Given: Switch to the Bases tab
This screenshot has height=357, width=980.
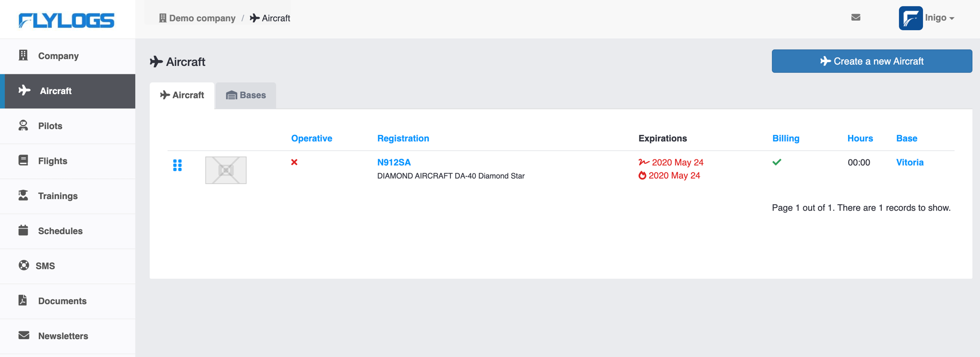Looking at the screenshot, I should tap(246, 95).
